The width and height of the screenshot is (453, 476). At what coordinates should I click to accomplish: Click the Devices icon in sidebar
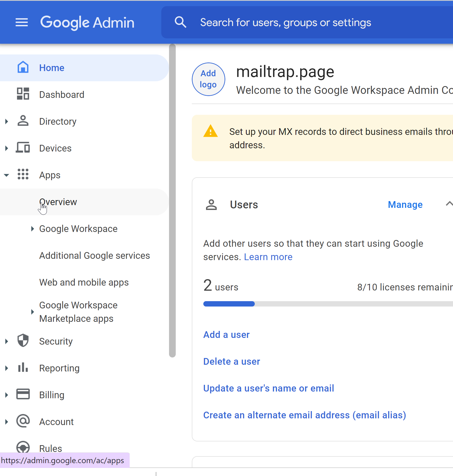coord(23,148)
